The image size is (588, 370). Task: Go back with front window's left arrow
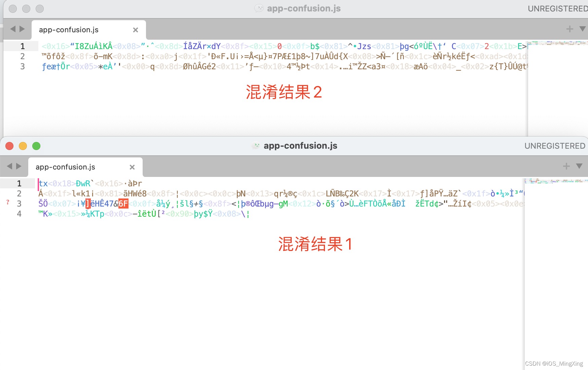[x=9, y=166]
